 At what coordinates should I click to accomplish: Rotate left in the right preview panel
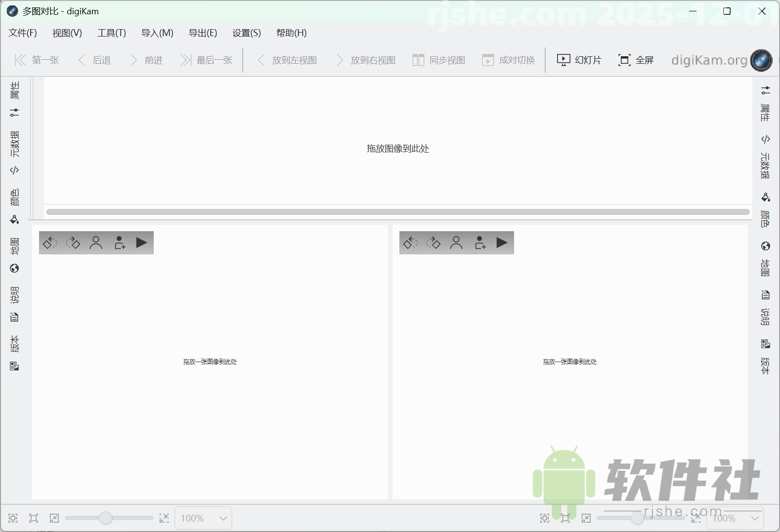(410, 243)
